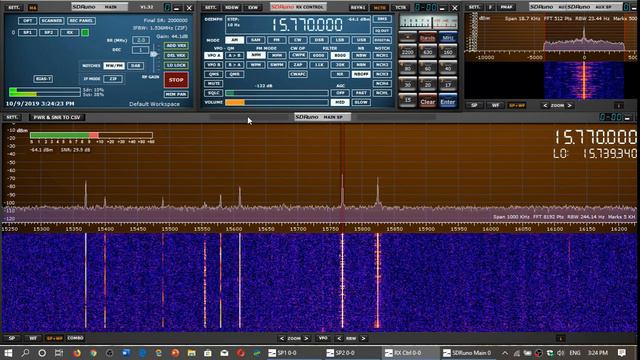640x360 pixels.
Task: Select CW demodulation mode
Action: coord(298,40)
